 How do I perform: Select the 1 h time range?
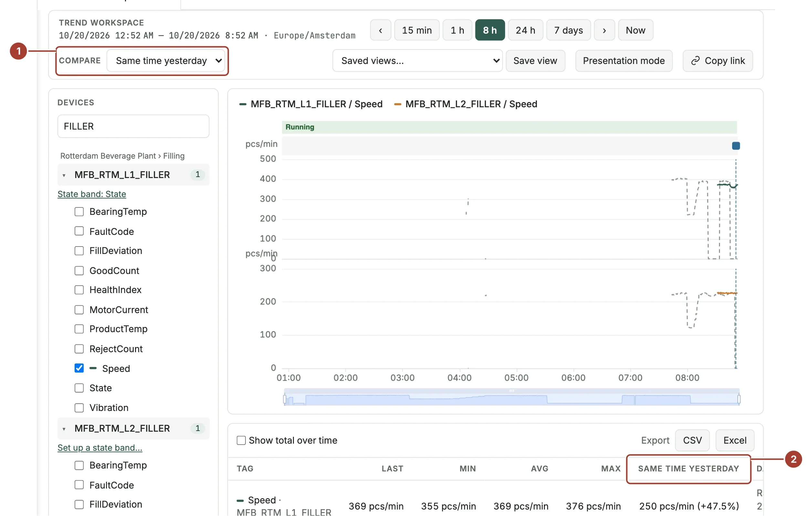(x=457, y=30)
